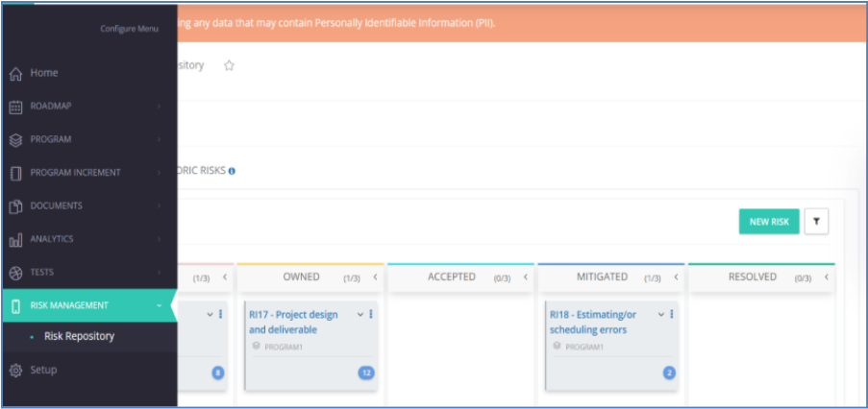This screenshot has height=409, width=868.
Task: Collapse the RESOLVED column
Action: coord(826,277)
